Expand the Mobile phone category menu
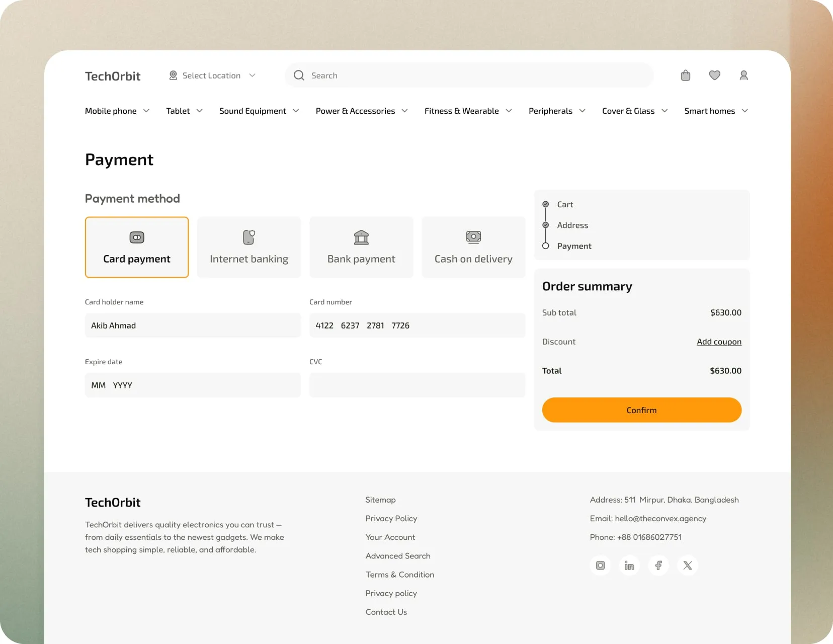 point(117,111)
